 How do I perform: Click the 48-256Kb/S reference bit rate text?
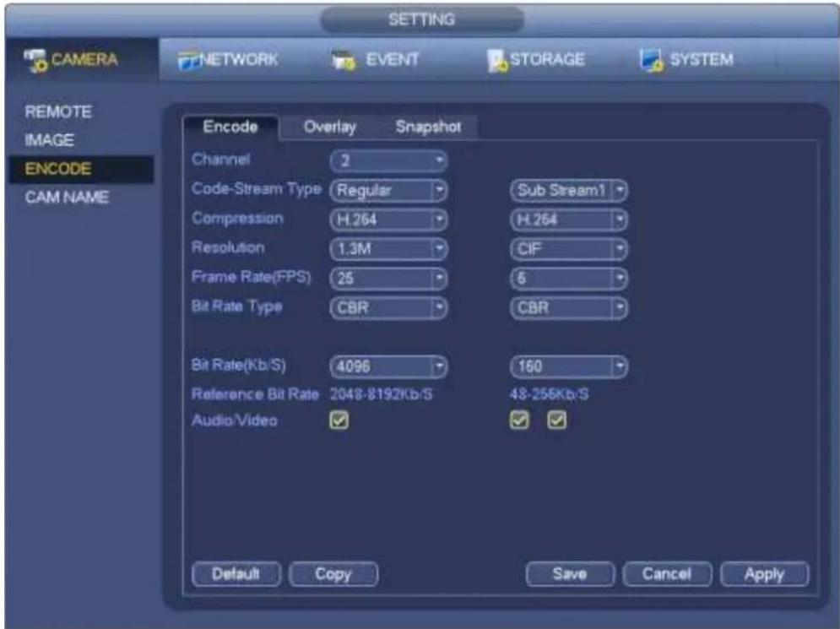pyautogui.click(x=549, y=395)
